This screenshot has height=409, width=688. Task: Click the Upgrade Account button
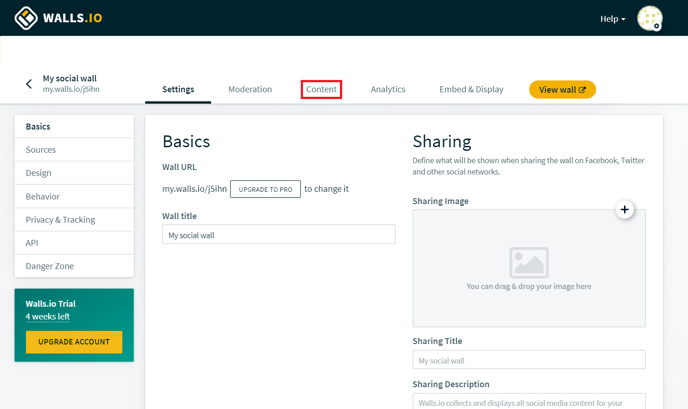(74, 342)
